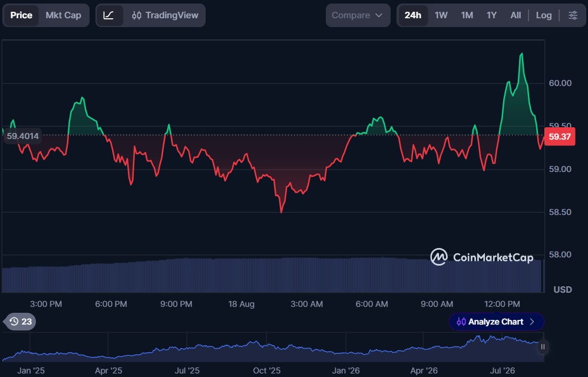Click the pause handle on range slider
The width and height of the screenshot is (588, 377).
point(543,347)
